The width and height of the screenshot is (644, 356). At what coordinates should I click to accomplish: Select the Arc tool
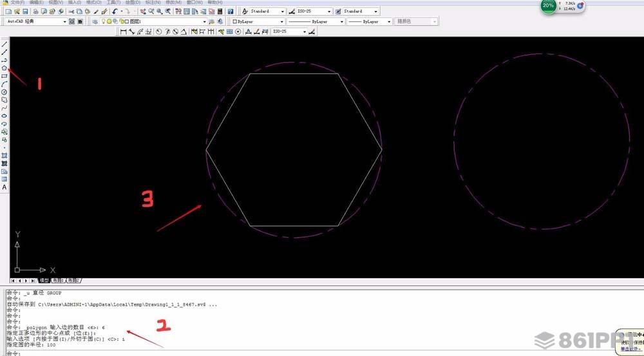pos(4,84)
